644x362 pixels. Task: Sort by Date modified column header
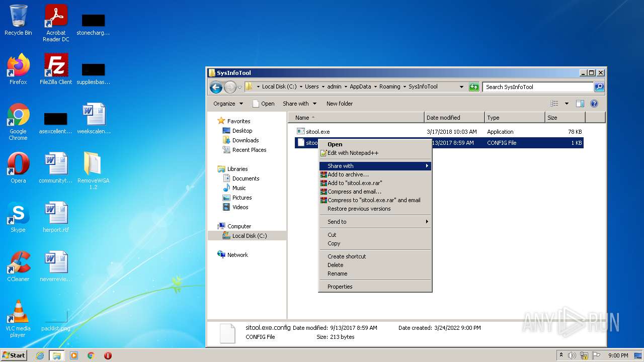click(x=455, y=118)
